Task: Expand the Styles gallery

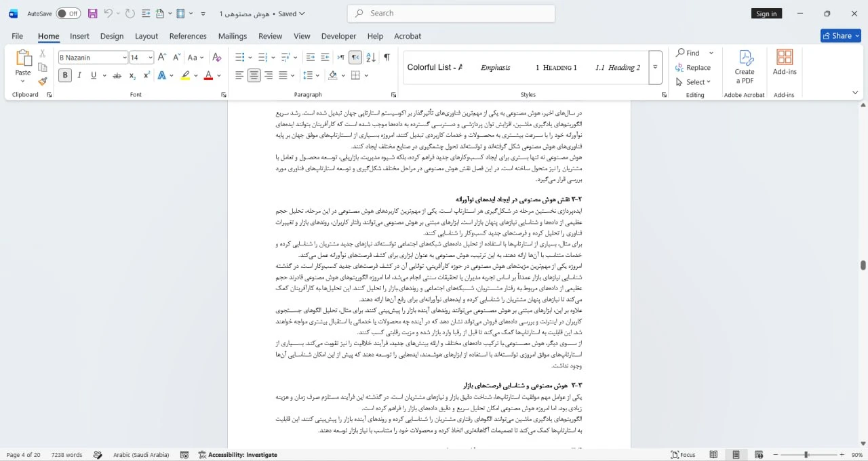Action: pyautogui.click(x=655, y=67)
